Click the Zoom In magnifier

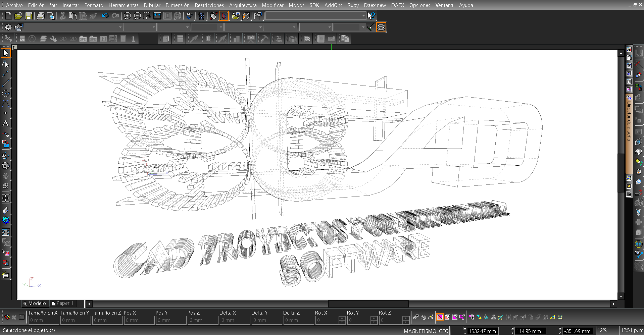pyautogui.click(x=127, y=16)
